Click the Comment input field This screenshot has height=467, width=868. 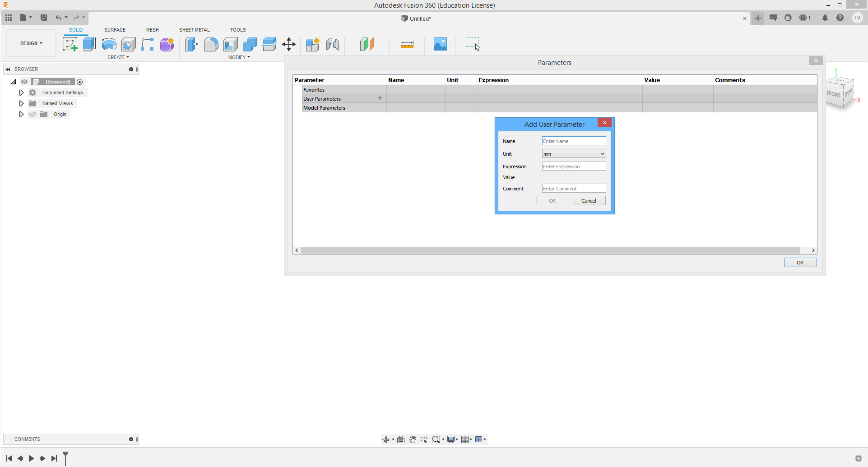574,189
